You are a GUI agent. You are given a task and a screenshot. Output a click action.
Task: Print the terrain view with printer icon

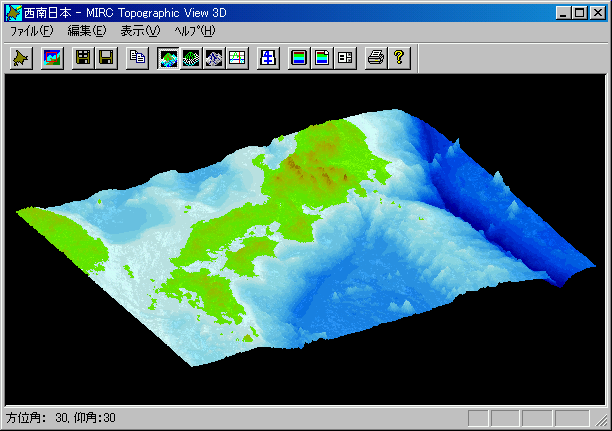[375, 58]
